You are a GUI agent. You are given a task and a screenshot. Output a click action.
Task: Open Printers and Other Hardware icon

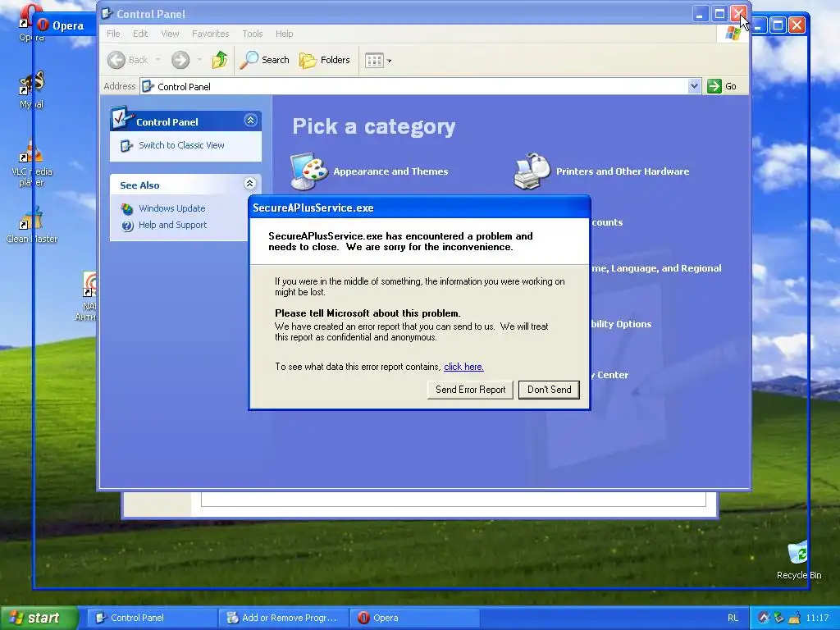[532, 171]
